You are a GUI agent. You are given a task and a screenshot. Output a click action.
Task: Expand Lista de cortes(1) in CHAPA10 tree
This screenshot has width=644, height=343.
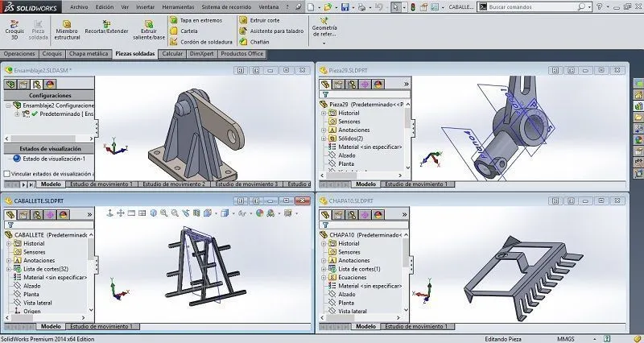pyautogui.click(x=324, y=269)
